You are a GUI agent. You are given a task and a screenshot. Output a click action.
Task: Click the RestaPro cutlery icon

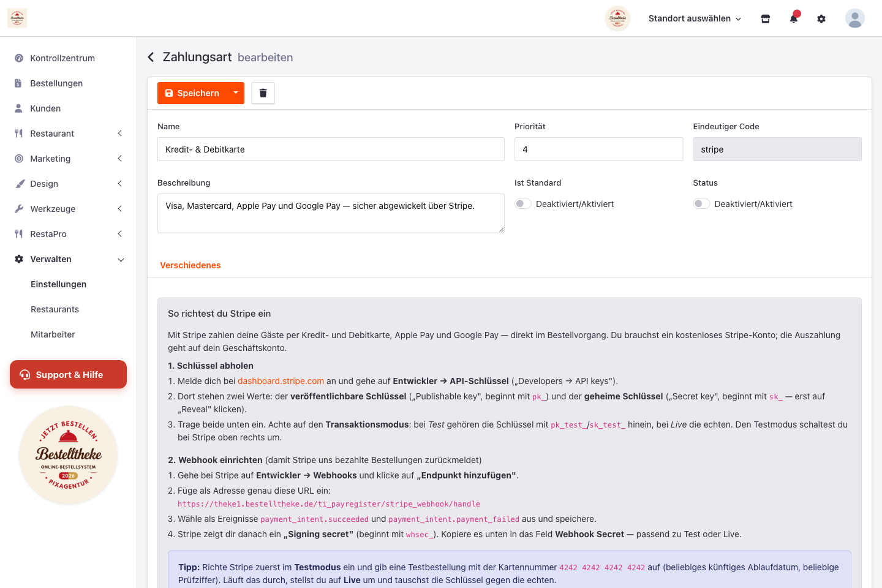[x=18, y=234]
